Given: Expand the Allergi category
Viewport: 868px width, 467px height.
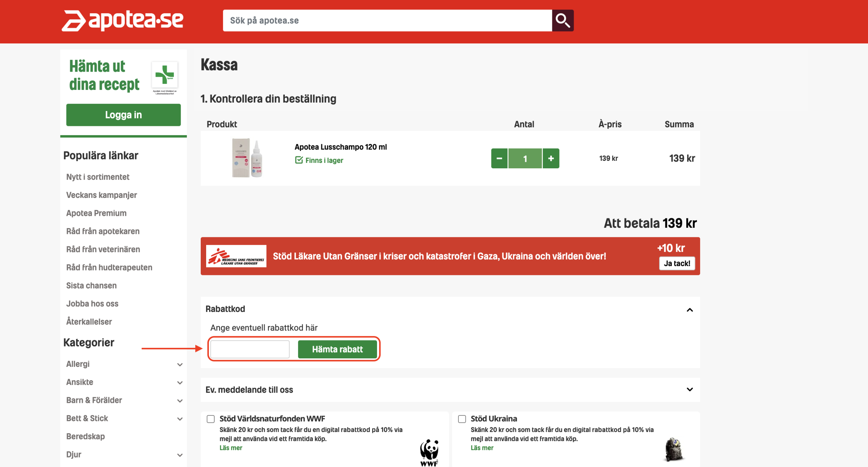Looking at the screenshot, I should 180,365.
